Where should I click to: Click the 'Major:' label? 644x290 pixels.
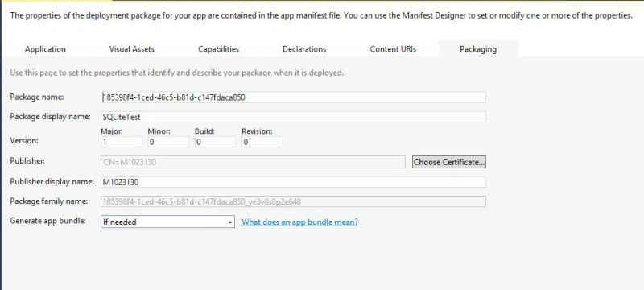click(x=112, y=131)
